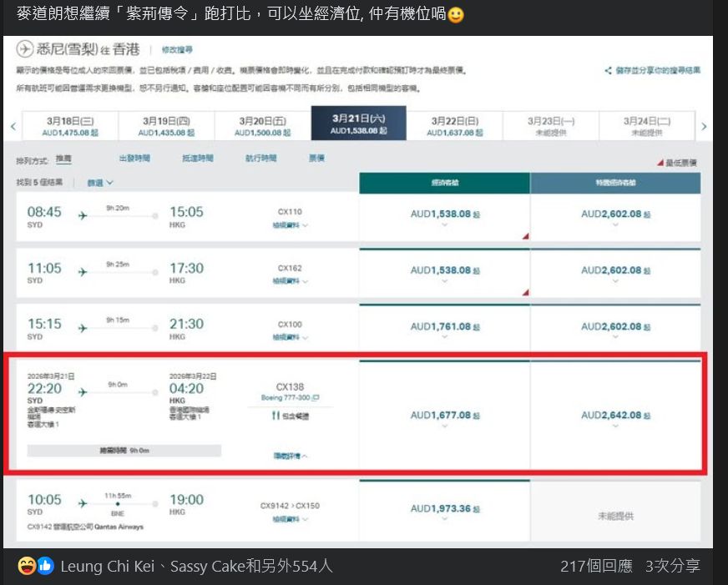Select the AUD2,642.08 premium economy fare for CX138
Image resolution: width=728 pixels, height=585 pixels.
[x=614, y=416]
